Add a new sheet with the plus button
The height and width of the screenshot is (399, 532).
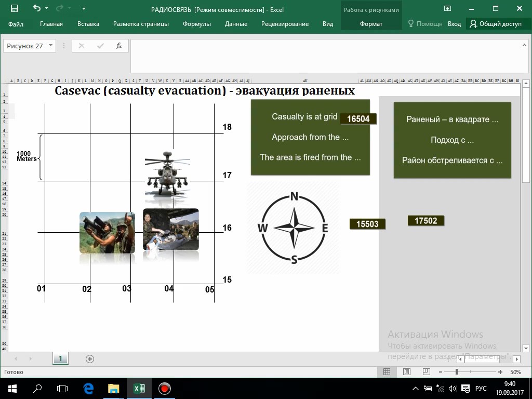[90, 359]
